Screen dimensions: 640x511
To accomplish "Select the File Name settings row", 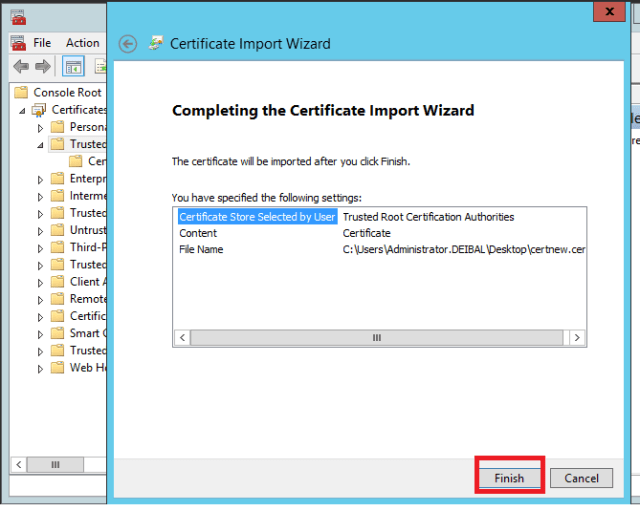I will tap(201, 249).
